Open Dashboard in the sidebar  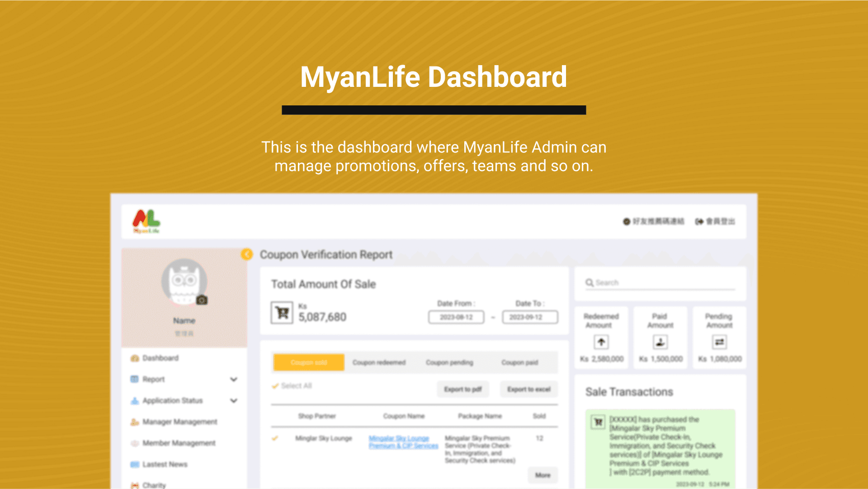click(160, 358)
